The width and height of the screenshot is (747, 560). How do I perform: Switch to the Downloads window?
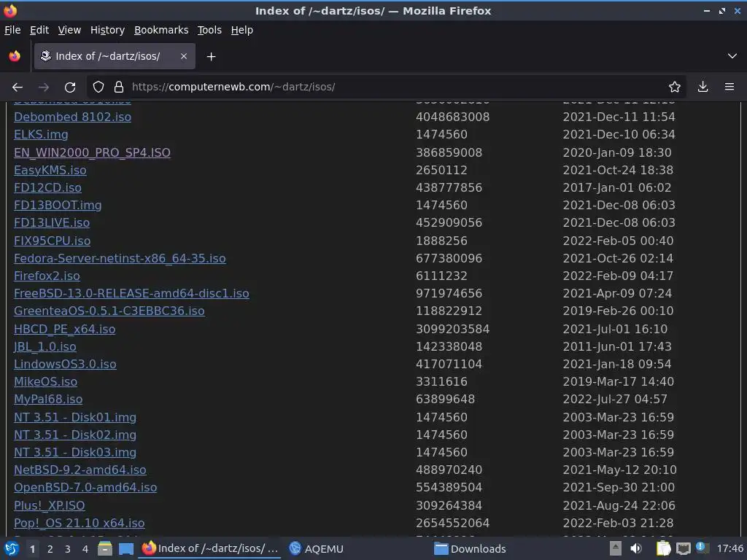point(471,549)
